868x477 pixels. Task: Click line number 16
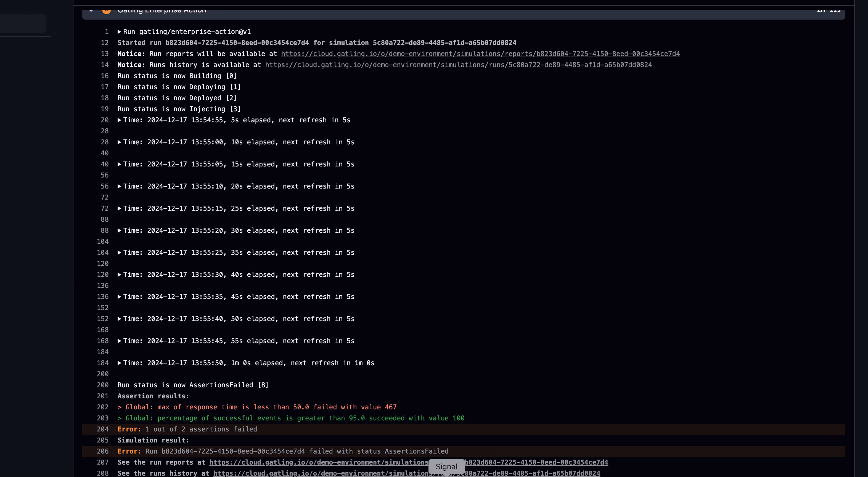pos(105,76)
